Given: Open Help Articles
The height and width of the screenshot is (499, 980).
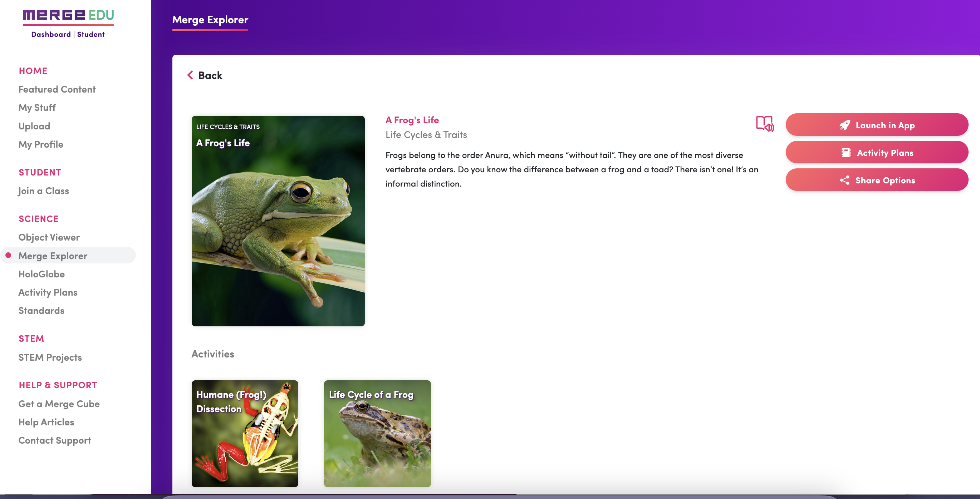Looking at the screenshot, I should click(x=46, y=422).
